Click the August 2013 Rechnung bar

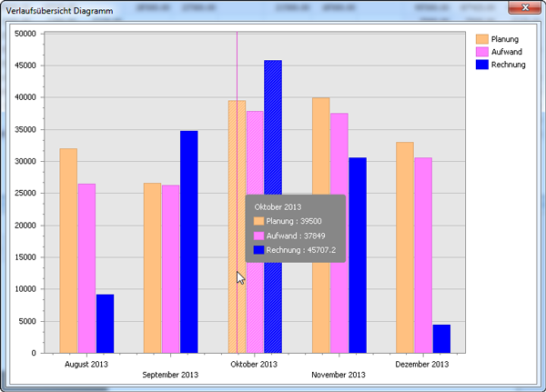pyautogui.click(x=106, y=324)
